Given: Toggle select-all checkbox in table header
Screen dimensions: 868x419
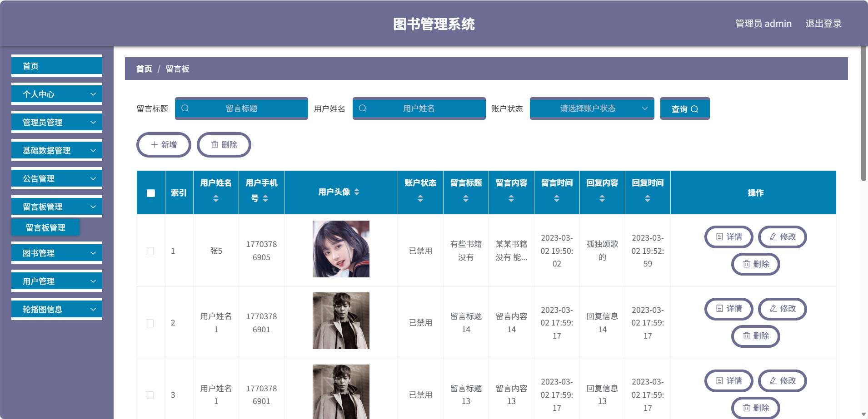Looking at the screenshot, I should coord(151,193).
